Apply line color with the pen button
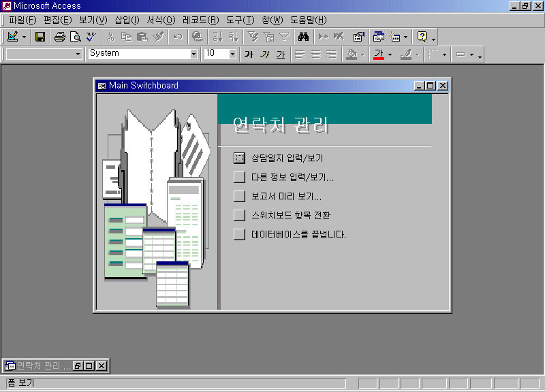545x392 pixels. click(x=406, y=54)
